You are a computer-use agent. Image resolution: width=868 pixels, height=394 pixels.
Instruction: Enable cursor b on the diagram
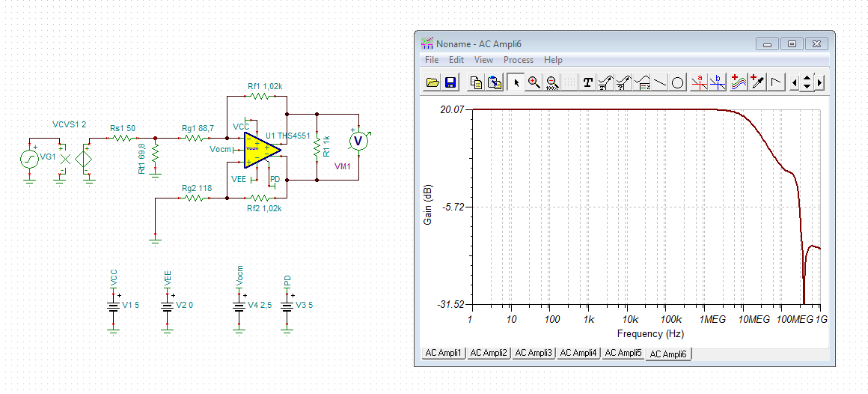718,82
